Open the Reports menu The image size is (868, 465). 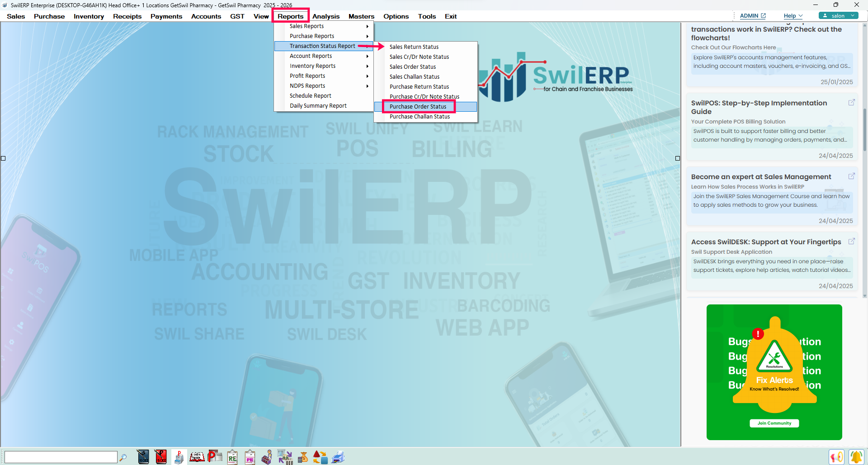[x=291, y=16]
